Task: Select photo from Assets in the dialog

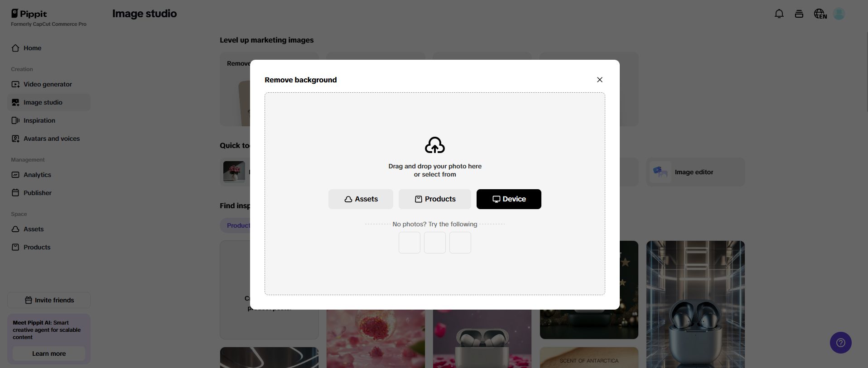Action: [361, 199]
